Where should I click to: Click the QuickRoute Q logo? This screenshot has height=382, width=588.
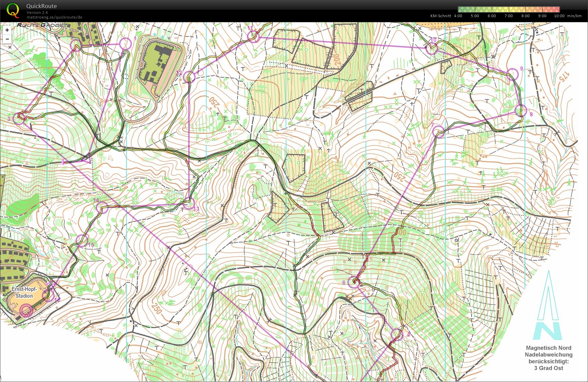(x=13, y=10)
